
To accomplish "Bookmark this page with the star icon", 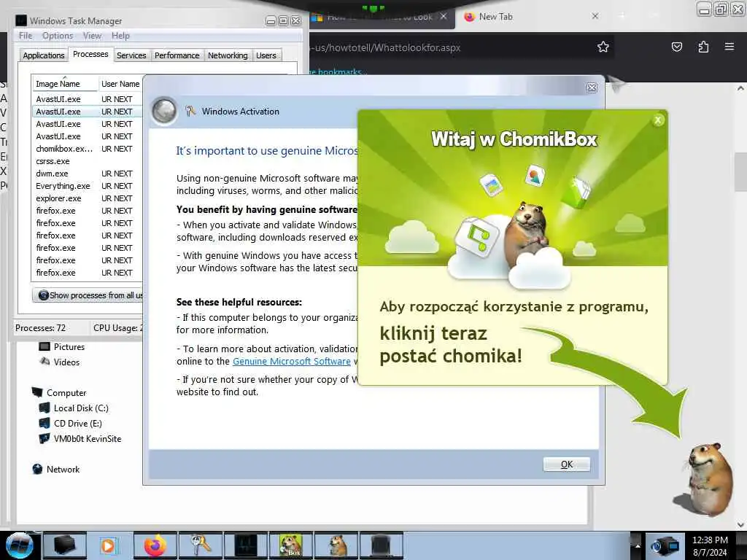I will [603, 47].
